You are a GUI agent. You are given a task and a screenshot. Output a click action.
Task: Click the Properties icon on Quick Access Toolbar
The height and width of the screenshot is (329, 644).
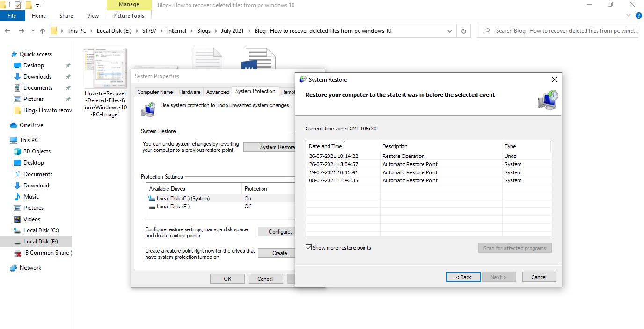pyautogui.click(x=18, y=5)
